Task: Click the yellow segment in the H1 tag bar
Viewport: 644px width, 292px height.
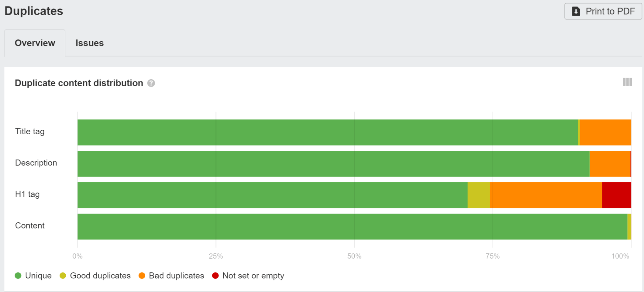Action: pos(478,194)
